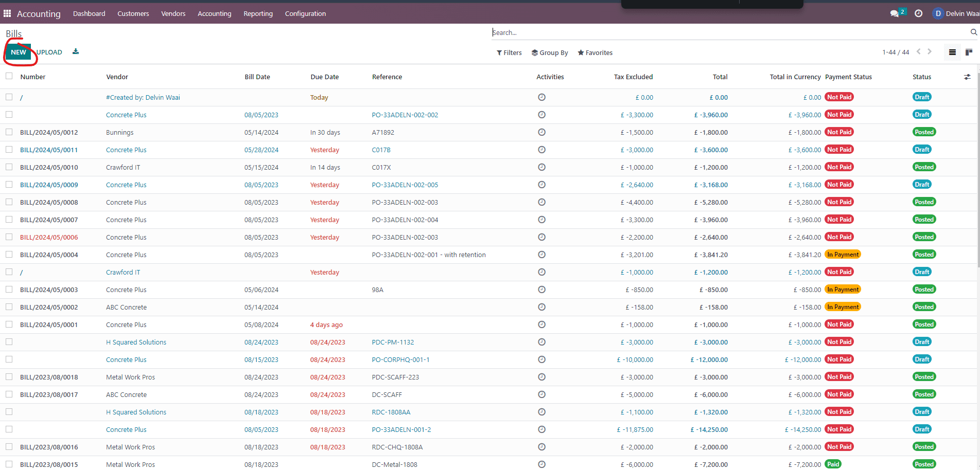The image size is (980, 470).
Task: Open the chat messages icon
Action: 895,13
